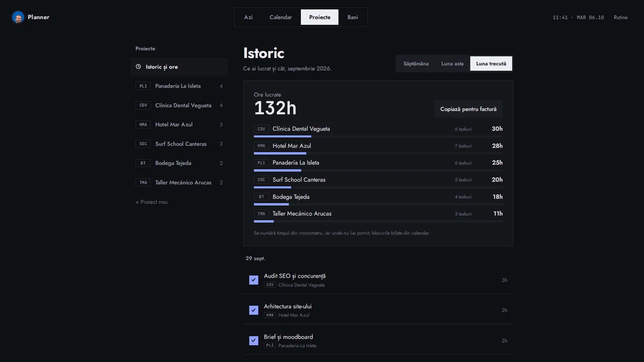Screen dimensions: 644x362
Task: Click the BT badge in the hours summary
Action: (261, 197)
